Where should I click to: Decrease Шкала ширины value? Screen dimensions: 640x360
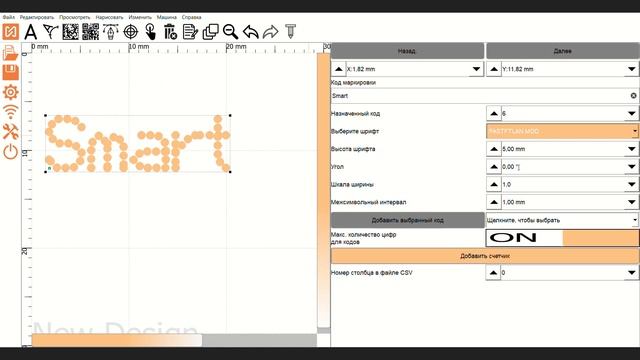pos(631,184)
